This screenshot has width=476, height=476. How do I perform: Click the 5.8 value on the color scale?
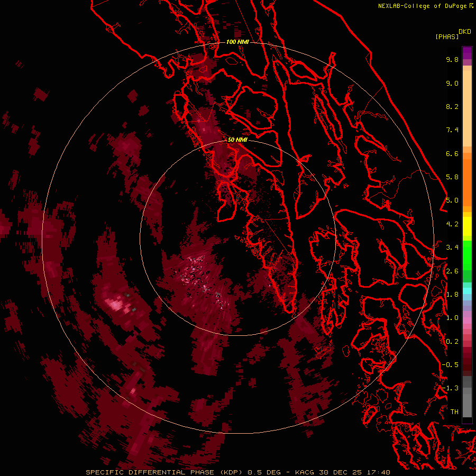(452, 177)
